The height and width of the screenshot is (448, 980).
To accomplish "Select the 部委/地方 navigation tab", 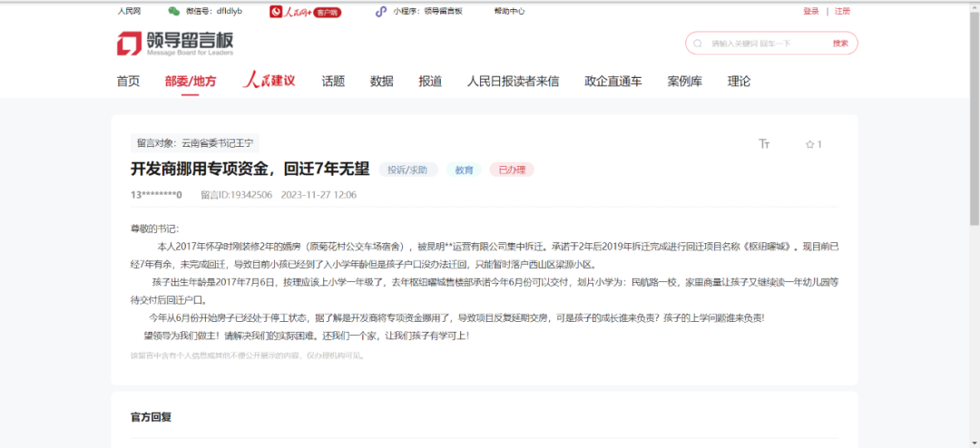I will click(191, 82).
